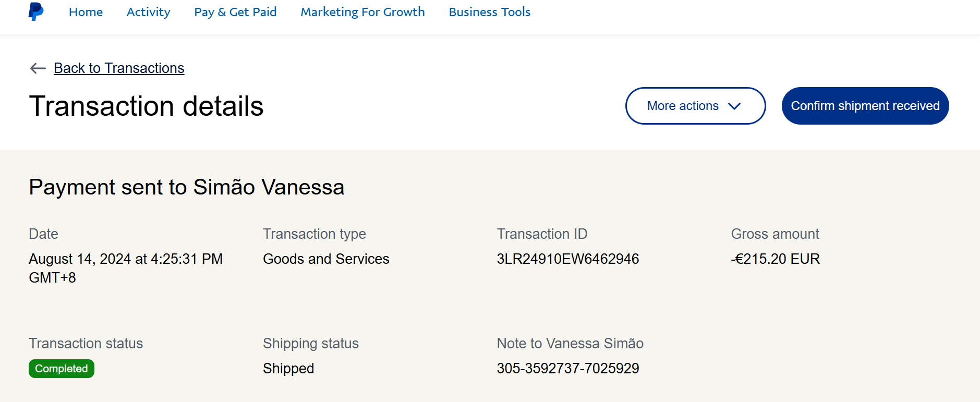
Task: Open Business Tools menu
Action: [x=489, y=12]
